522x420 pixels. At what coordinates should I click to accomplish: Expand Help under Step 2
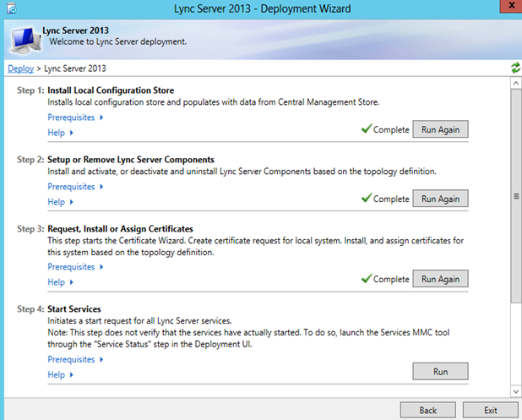pos(60,202)
